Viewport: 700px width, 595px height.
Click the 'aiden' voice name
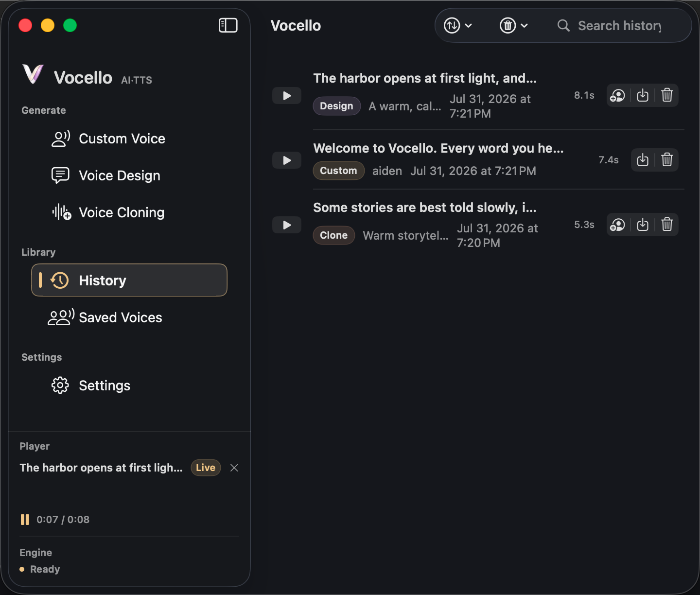point(387,171)
